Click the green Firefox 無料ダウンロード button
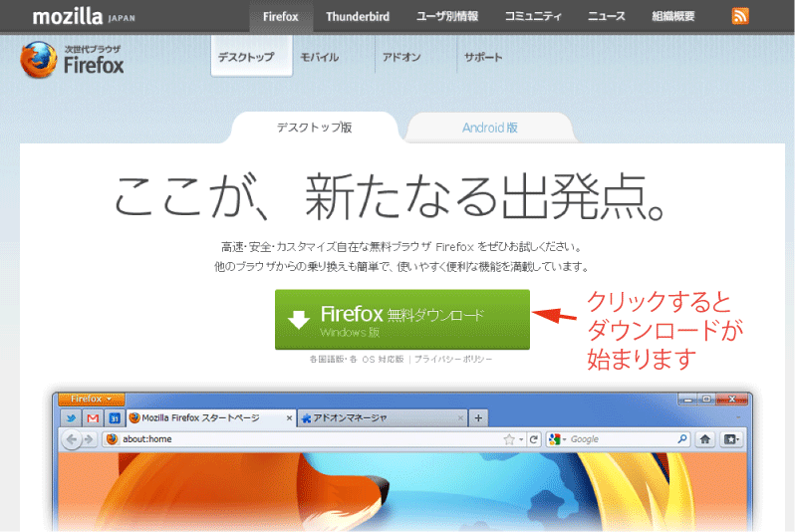The image size is (795, 532). pyautogui.click(x=402, y=320)
